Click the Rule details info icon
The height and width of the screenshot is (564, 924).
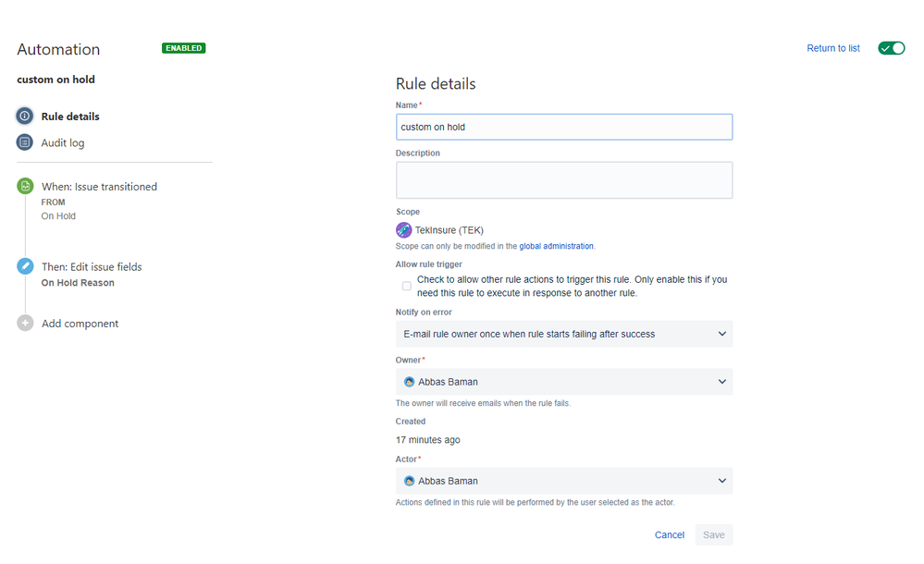(25, 116)
